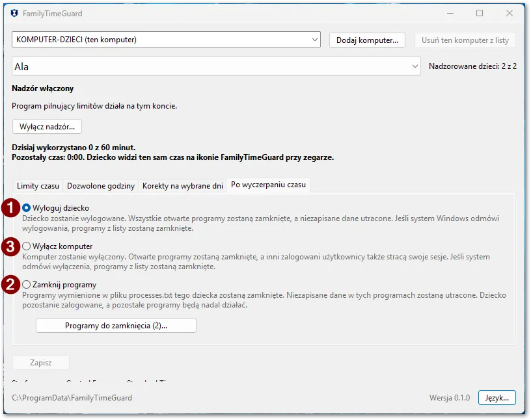
Task: Click the C:\ProgramData\FamilyTimeGuard path text
Action: 72,398
